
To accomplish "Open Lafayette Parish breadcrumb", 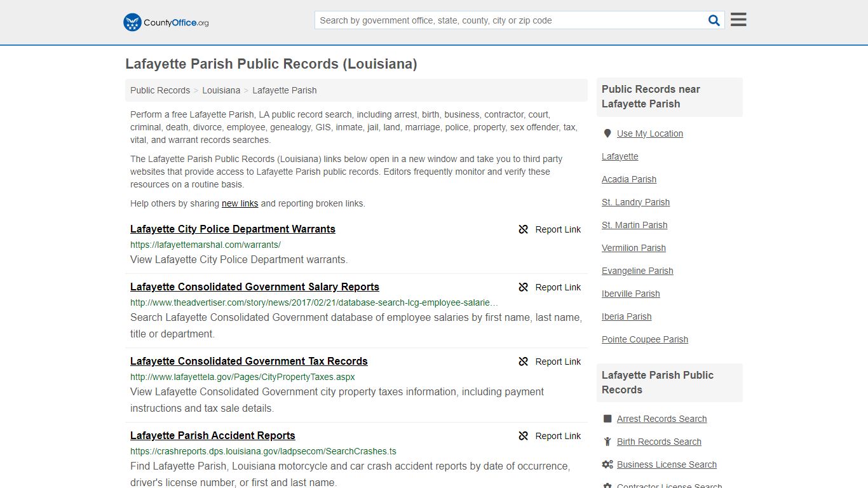I will coord(285,90).
